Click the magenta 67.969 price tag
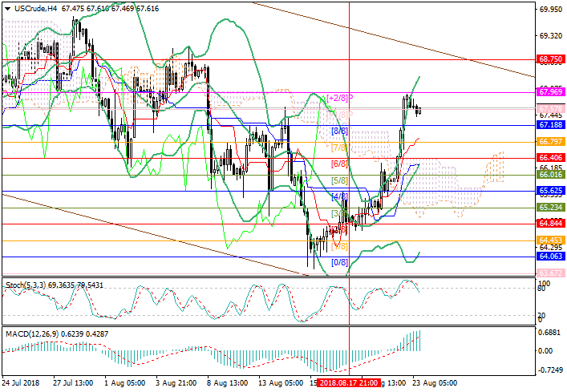Image resolution: width=567 pixels, height=392 pixels. click(x=549, y=94)
